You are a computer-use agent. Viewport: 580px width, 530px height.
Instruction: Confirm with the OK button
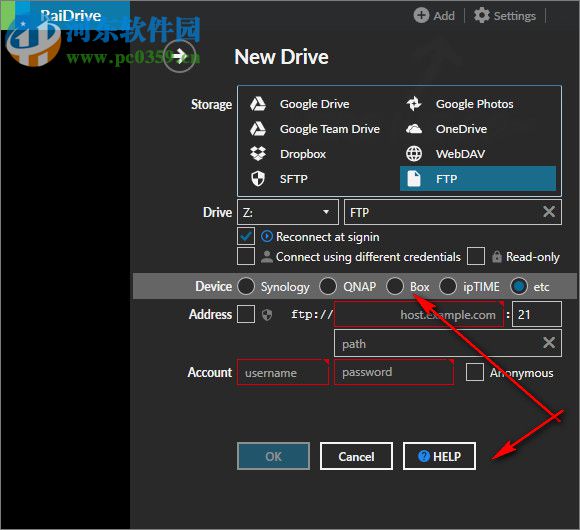pos(273,456)
